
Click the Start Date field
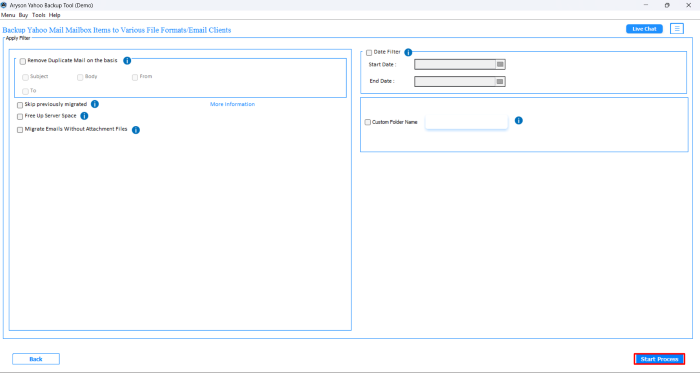[x=455, y=65]
